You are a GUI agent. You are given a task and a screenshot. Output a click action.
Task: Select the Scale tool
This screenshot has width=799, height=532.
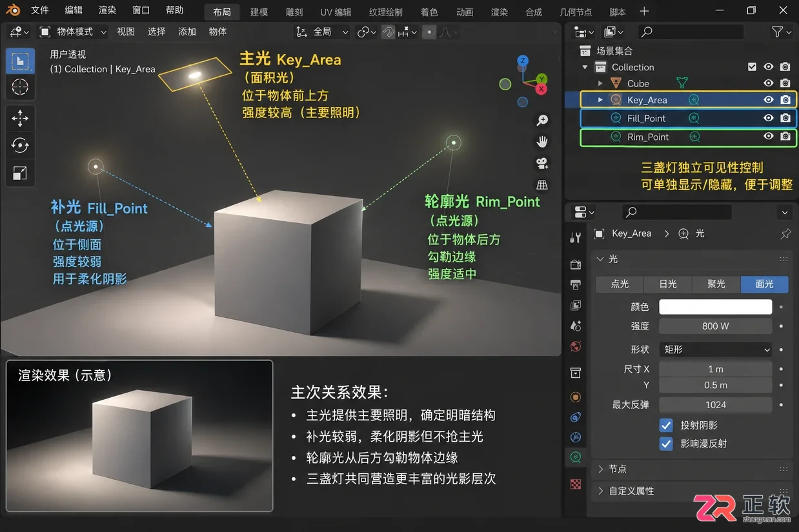point(20,172)
